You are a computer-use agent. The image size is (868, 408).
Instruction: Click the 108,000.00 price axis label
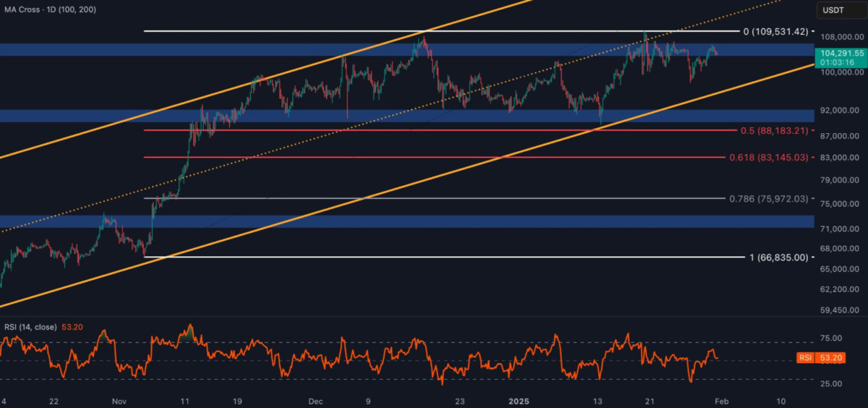pos(840,36)
